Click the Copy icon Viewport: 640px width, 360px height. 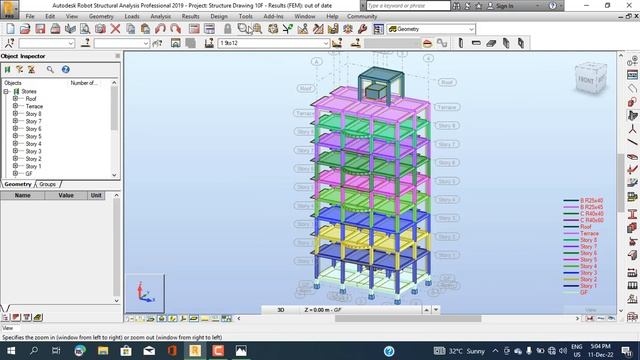pyautogui.click(x=131, y=29)
